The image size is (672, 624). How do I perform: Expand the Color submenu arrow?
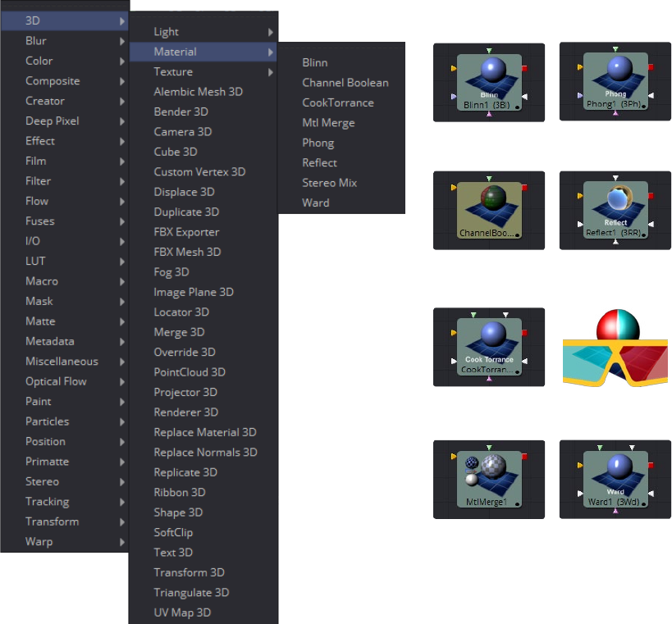click(x=122, y=61)
